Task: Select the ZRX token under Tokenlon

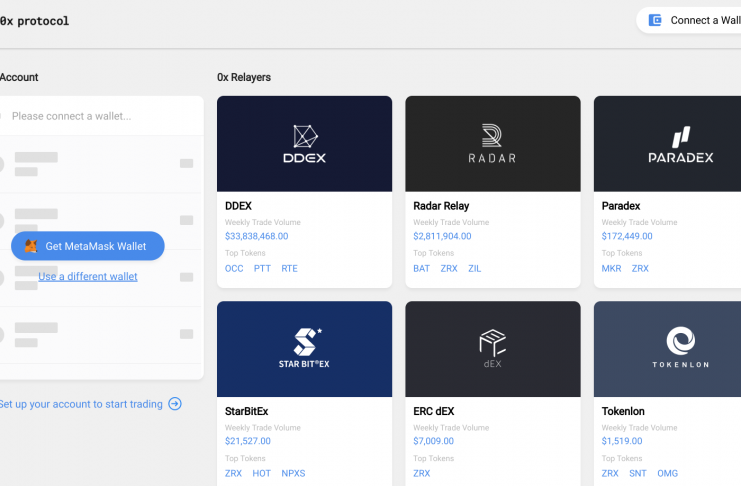Action: click(x=610, y=473)
